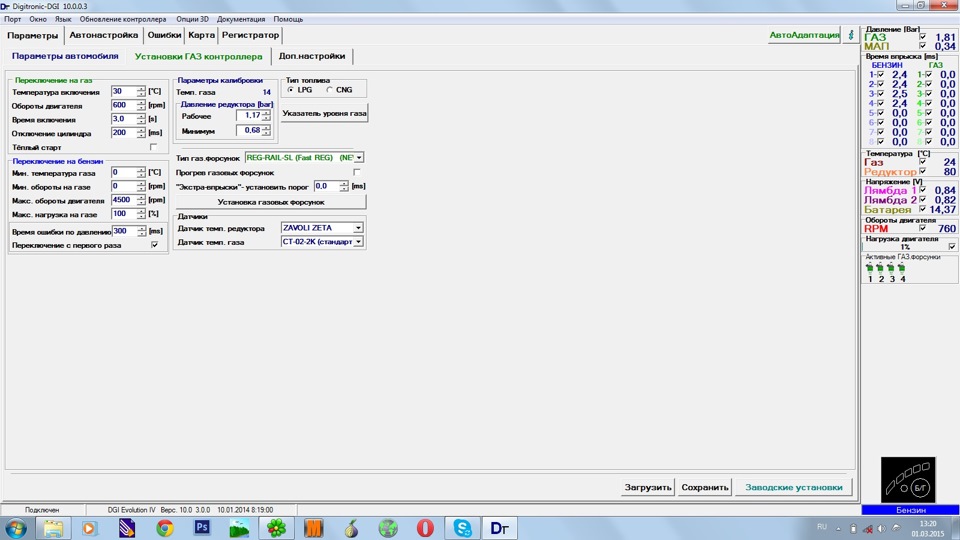Adjust Время включения spinner arrows

point(141,119)
